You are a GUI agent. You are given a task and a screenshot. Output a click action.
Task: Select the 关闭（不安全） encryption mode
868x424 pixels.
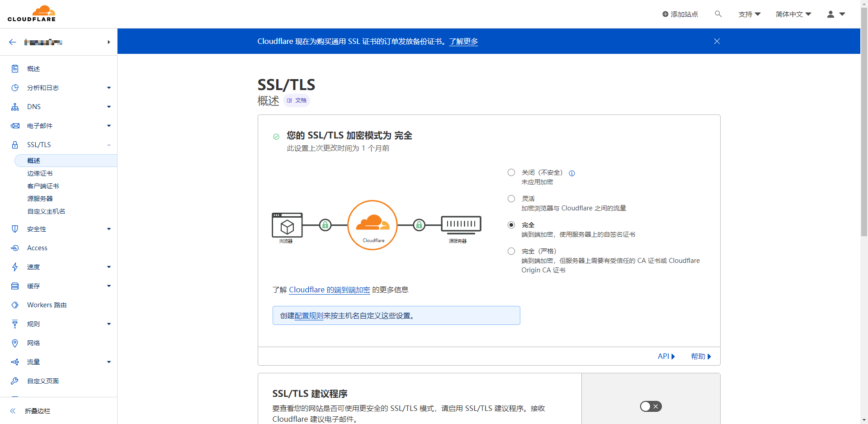511,172
